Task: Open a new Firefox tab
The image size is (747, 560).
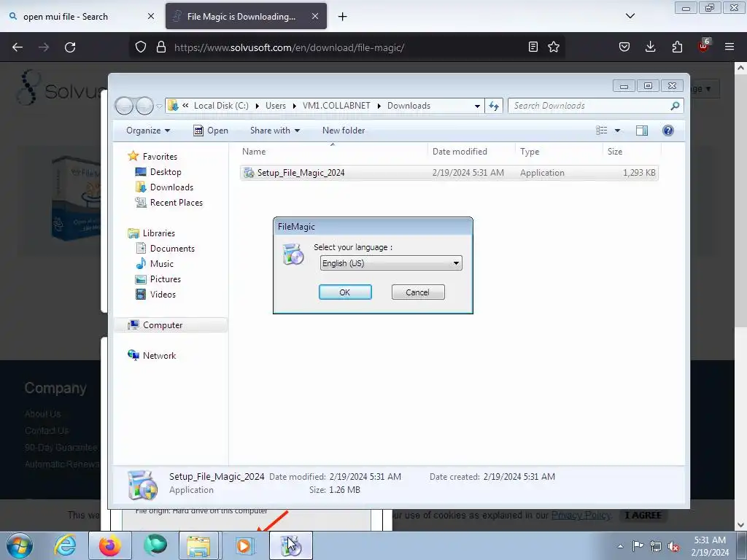Action: click(x=342, y=16)
